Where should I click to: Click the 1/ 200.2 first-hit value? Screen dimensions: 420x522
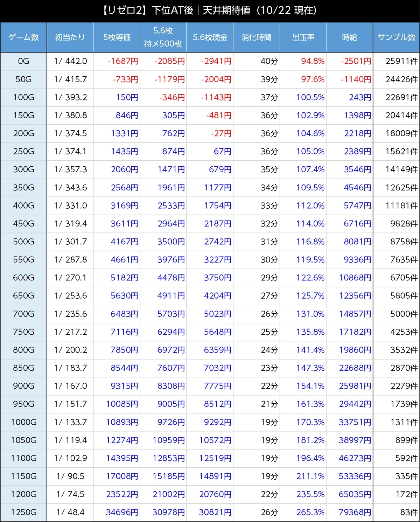(x=70, y=350)
